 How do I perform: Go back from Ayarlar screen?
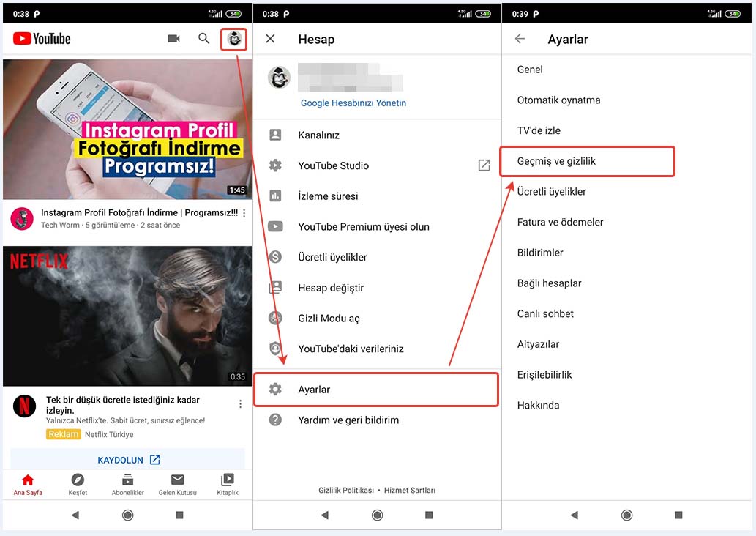[520, 39]
